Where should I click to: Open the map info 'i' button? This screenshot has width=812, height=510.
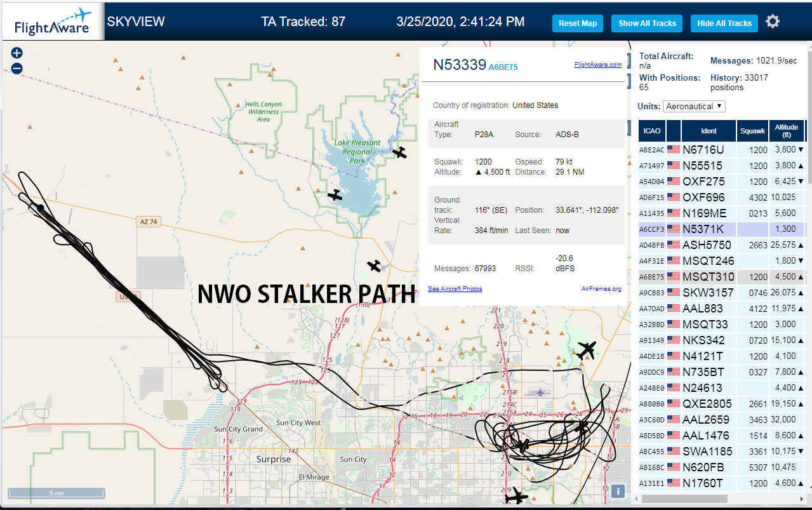619,490
